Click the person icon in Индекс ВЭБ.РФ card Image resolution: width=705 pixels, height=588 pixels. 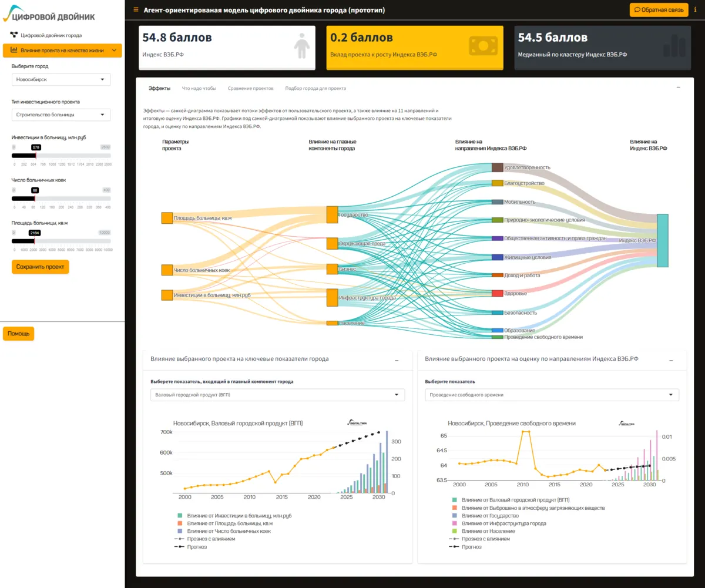tap(302, 46)
